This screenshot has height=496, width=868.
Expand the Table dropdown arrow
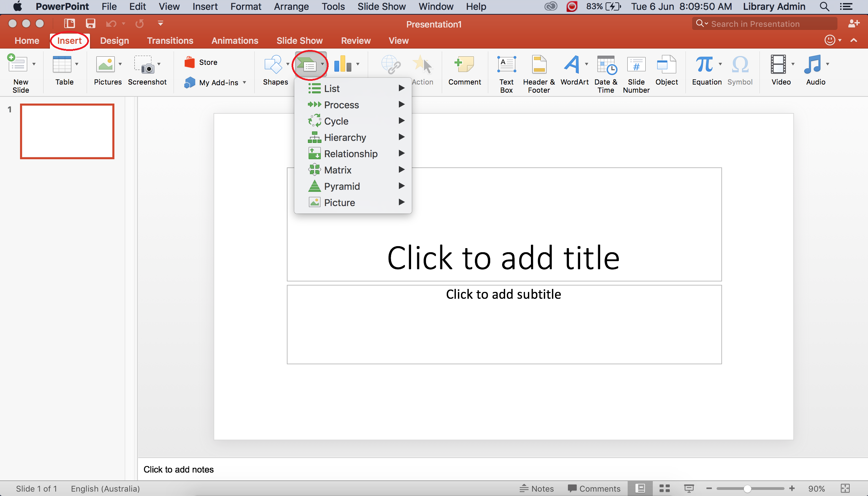[x=77, y=64]
